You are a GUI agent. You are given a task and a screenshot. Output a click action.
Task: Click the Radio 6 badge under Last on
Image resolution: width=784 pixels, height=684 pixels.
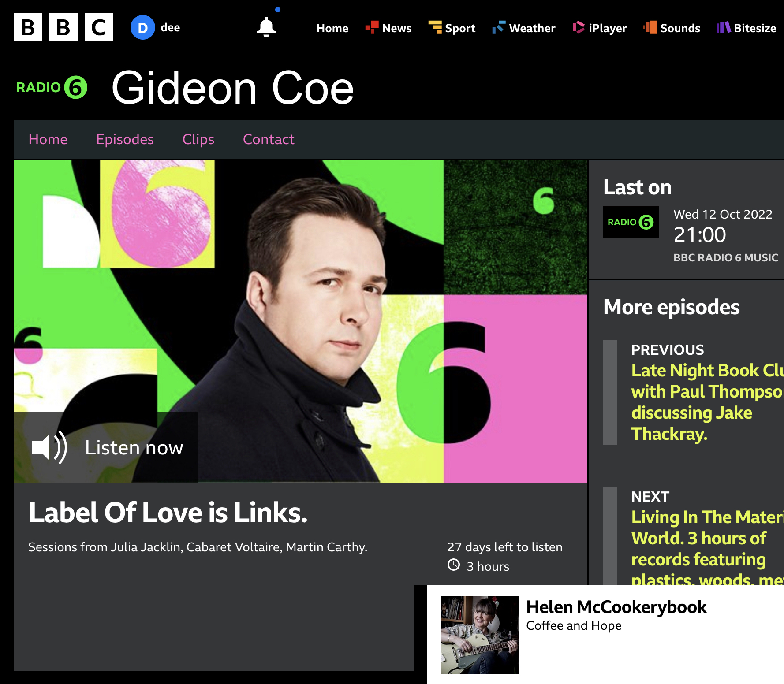[631, 222]
